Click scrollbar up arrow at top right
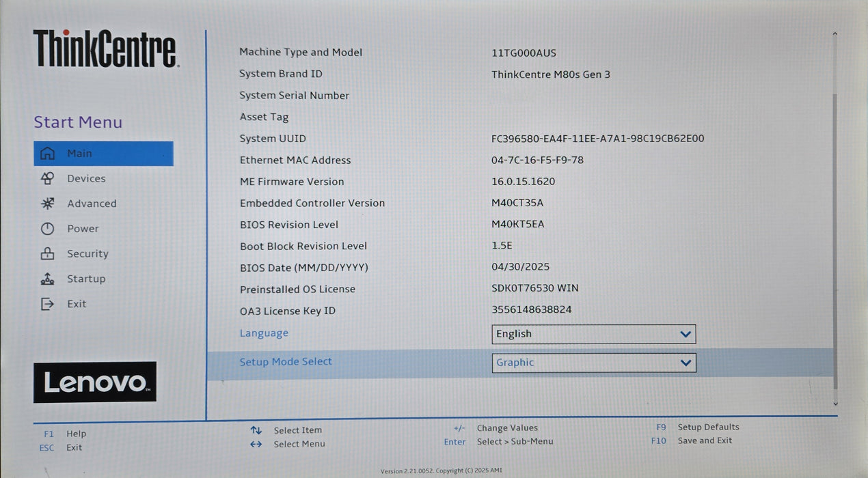868x478 pixels. point(835,33)
